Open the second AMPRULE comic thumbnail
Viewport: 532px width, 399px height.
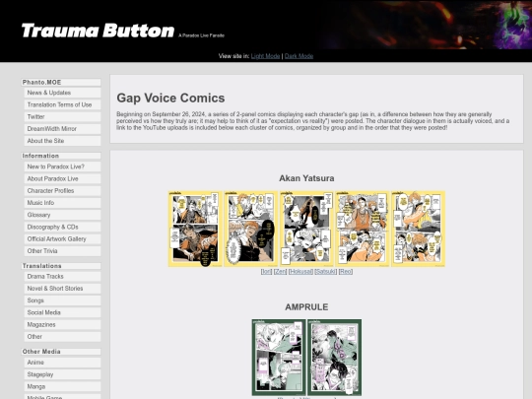tap(335, 358)
